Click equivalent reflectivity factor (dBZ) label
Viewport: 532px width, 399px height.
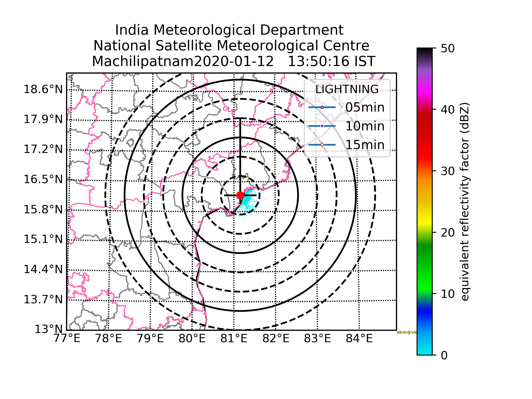pos(465,202)
